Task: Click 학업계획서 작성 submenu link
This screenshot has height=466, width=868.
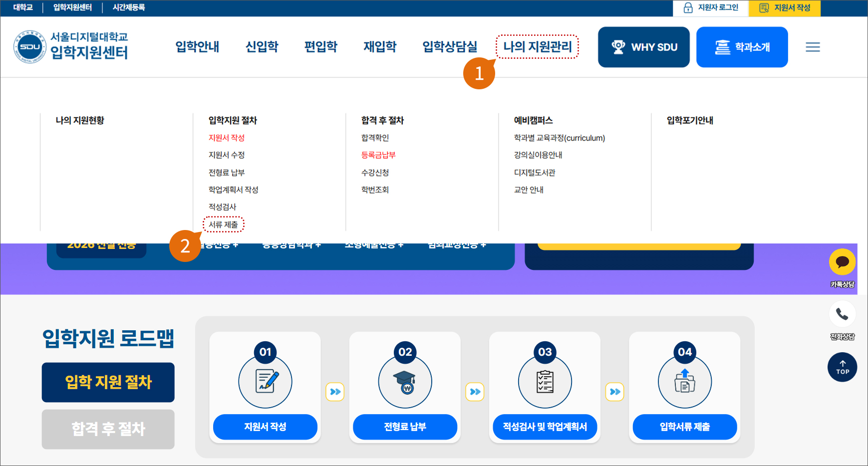Action: click(233, 190)
